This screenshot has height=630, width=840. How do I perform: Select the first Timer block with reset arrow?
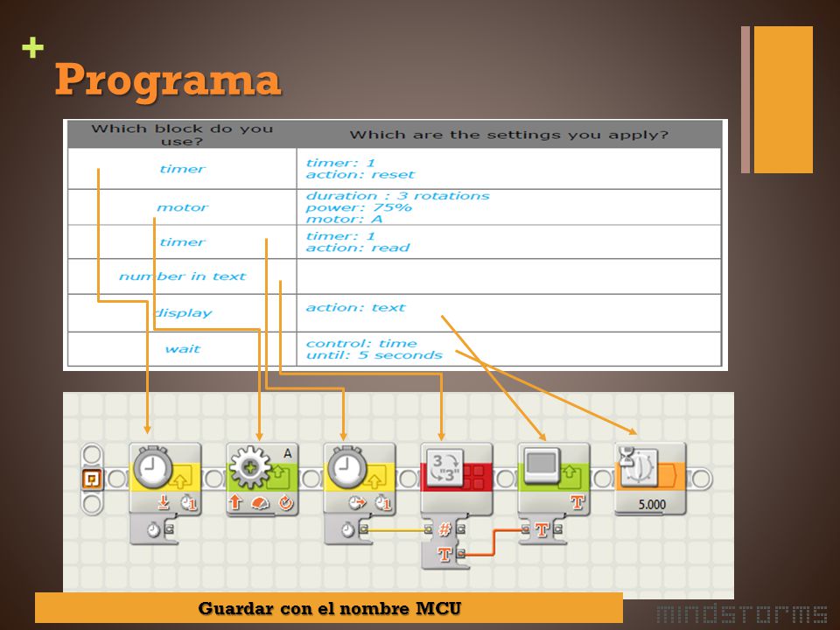pos(165,479)
